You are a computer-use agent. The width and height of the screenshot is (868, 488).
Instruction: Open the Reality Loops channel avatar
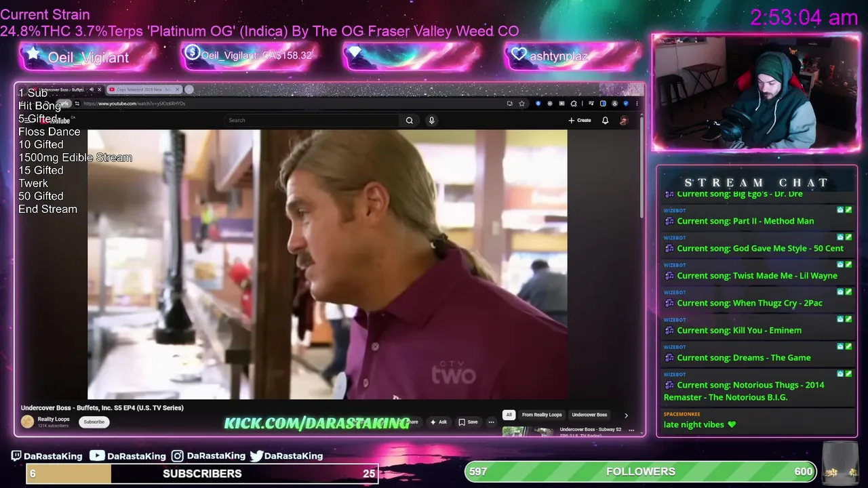pos(27,422)
